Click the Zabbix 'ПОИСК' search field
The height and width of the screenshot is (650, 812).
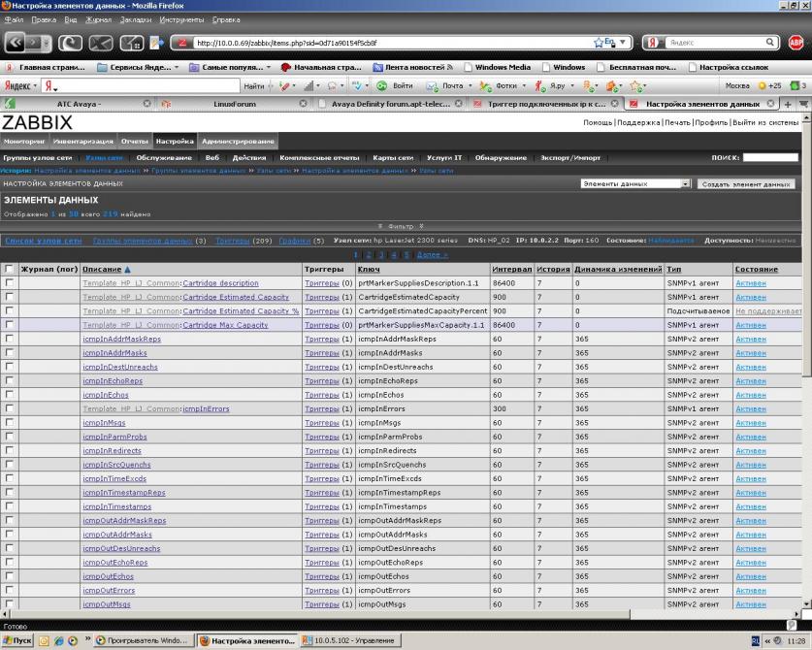point(770,157)
